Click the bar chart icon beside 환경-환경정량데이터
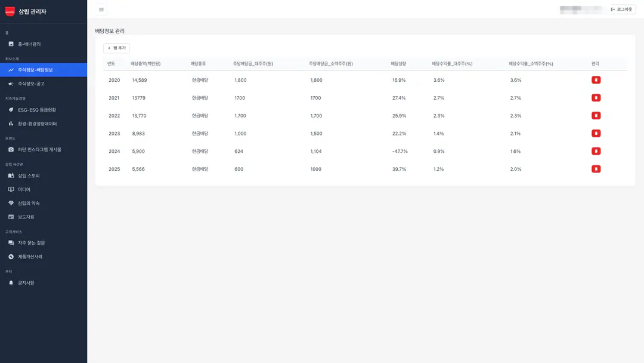Screen dimensions: 644x363 11,124
